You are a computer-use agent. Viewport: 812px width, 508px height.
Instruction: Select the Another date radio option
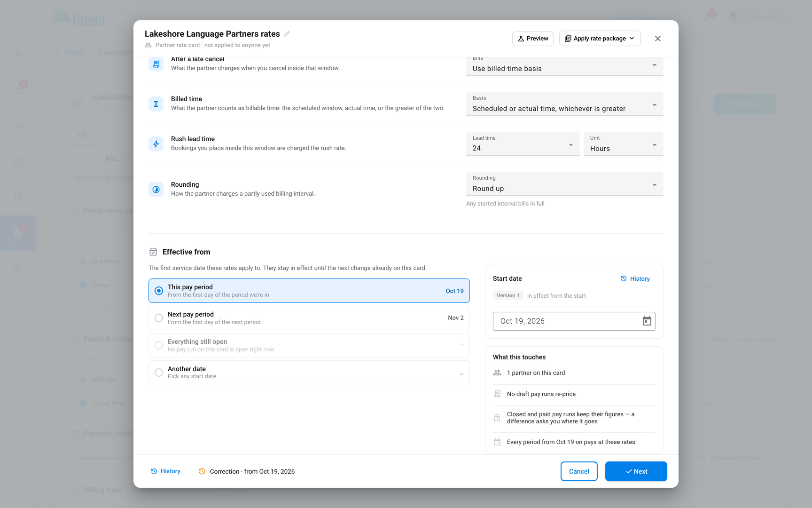click(309, 373)
